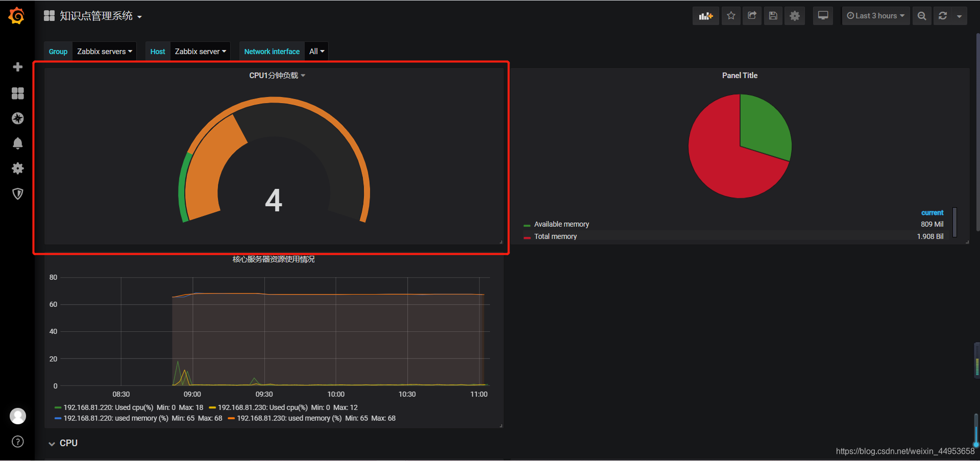The height and width of the screenshot is (461, 980).
Task: Click the Share dashboard icon
Action: 752,16
